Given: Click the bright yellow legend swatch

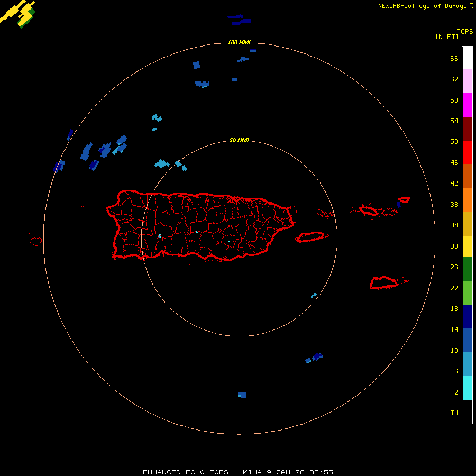Looking at the screenshot, I should click(x=467, y=246).
